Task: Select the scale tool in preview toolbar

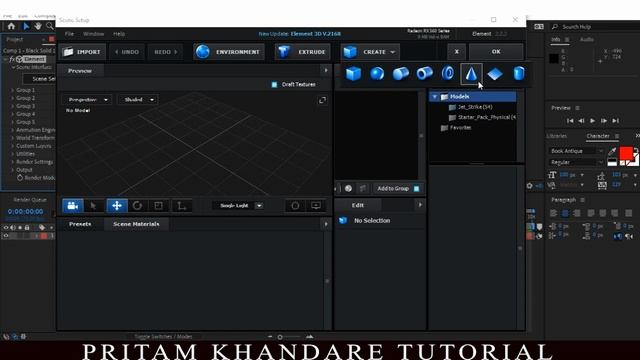Action: point(158,206)
